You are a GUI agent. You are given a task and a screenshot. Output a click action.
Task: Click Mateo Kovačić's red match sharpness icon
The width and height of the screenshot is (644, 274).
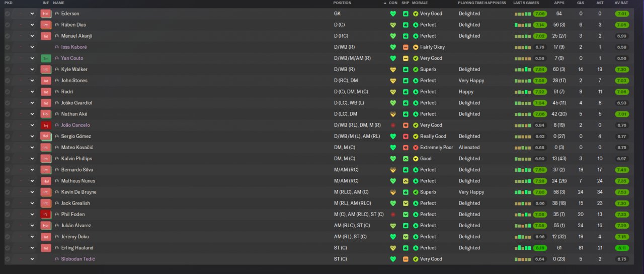click(x=406, y=148)
